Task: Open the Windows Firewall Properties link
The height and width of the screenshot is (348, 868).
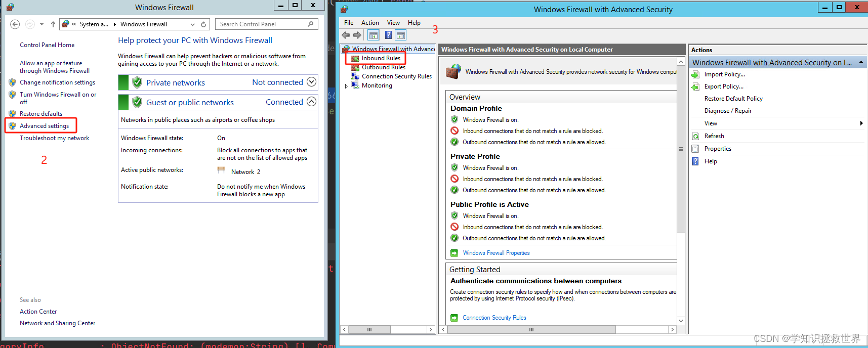Action: (x=496, y=253)
